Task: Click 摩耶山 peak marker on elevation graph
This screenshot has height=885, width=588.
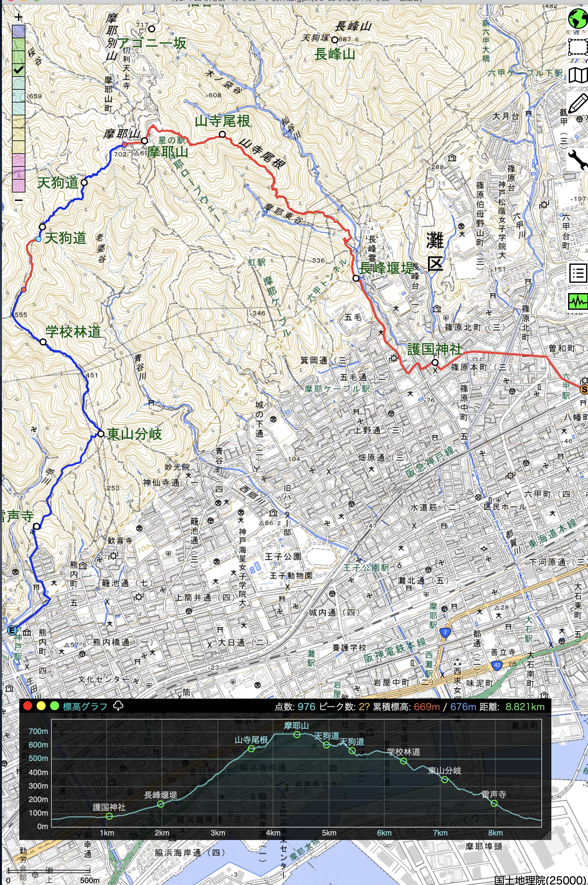Action: tap(297, 735)
